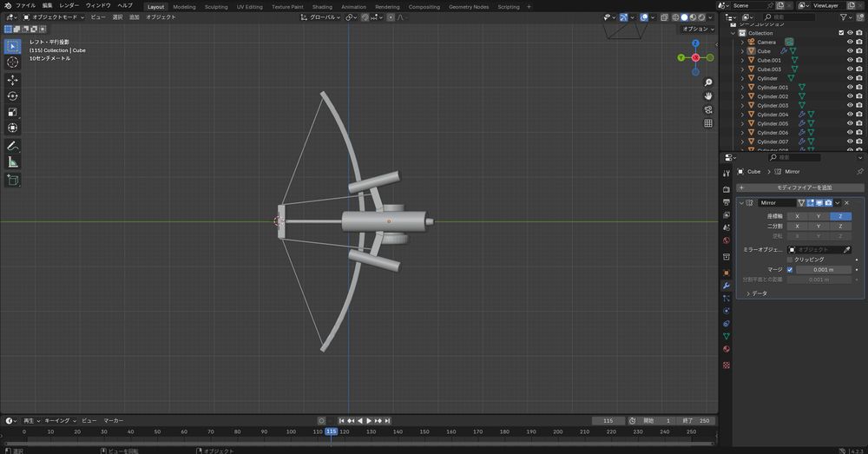Image resolution: width=868 pixels, height=454 pixels.
Task: Open the World properties tab
Action: coord(727,240)
